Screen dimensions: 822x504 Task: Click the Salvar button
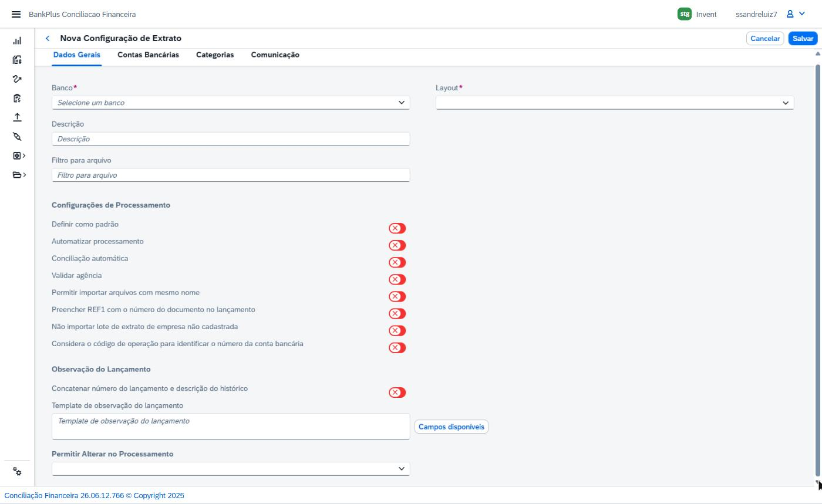[x=803, y=38]
